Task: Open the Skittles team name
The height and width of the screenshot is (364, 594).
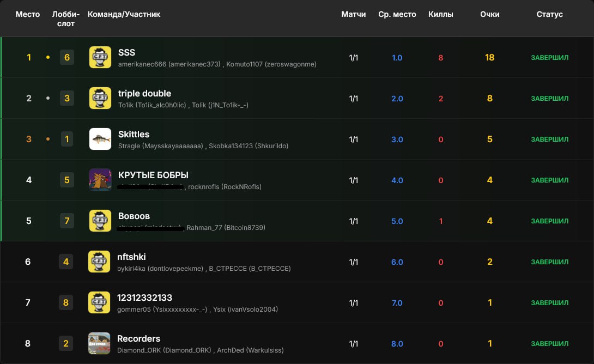Action: tap(134, 134)
